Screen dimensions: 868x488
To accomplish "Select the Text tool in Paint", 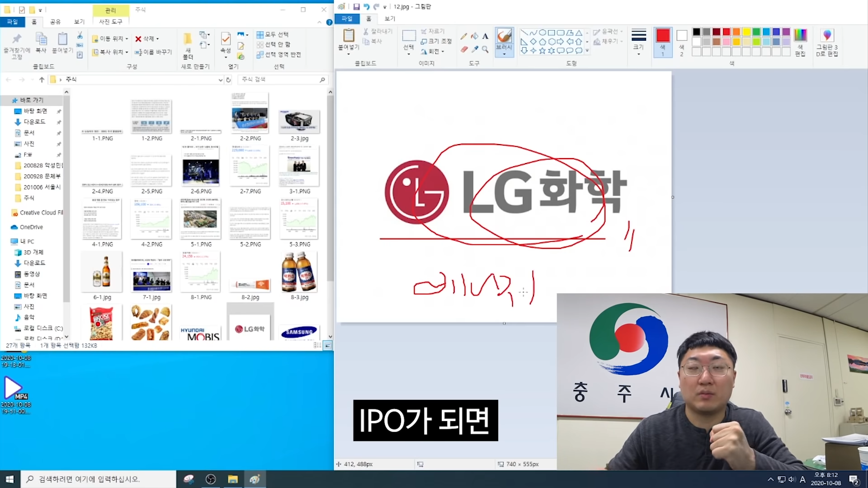I will pos(485,37).
